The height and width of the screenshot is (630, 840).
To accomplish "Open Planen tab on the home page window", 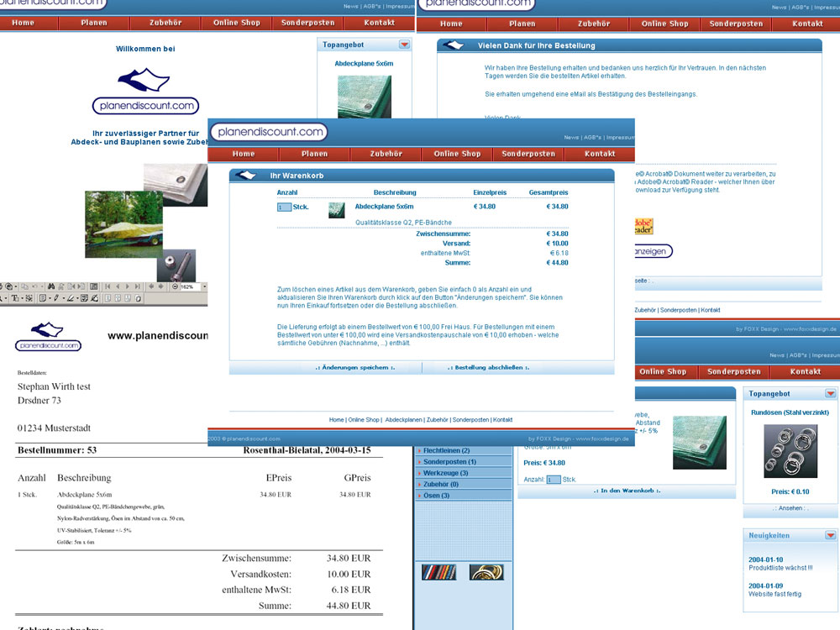I will coord(94,23).
